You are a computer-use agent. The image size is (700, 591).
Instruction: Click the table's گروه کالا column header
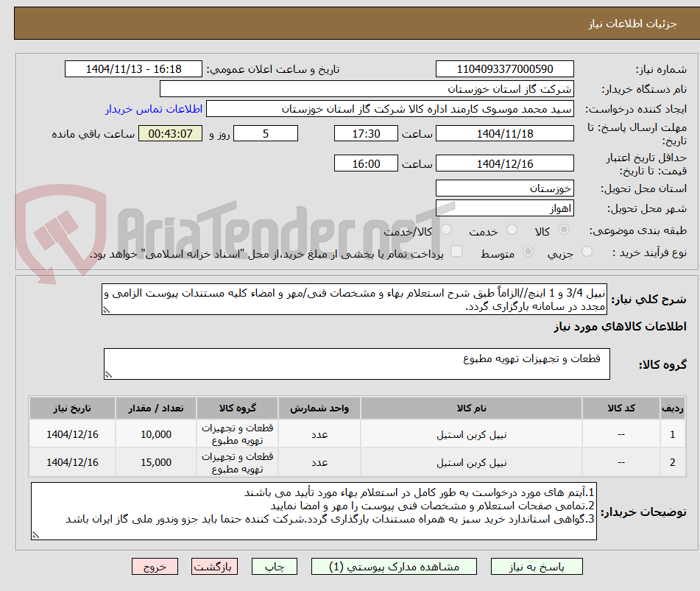(x=238, y=408)
